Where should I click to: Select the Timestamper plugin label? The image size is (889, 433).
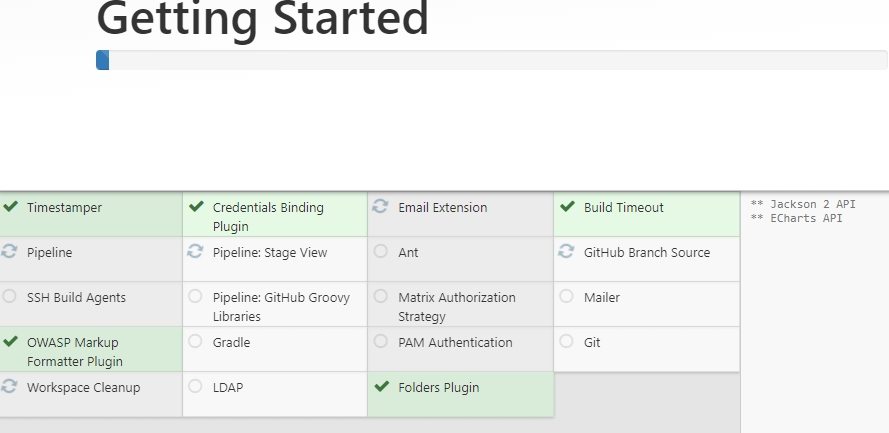click(x=65, y=207)
